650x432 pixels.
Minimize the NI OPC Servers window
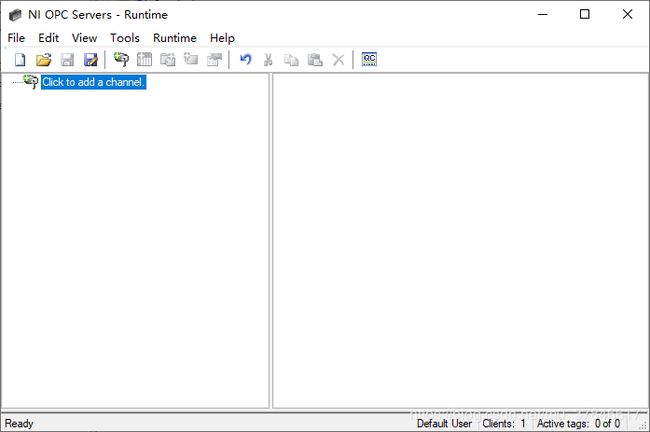(543, 15)
